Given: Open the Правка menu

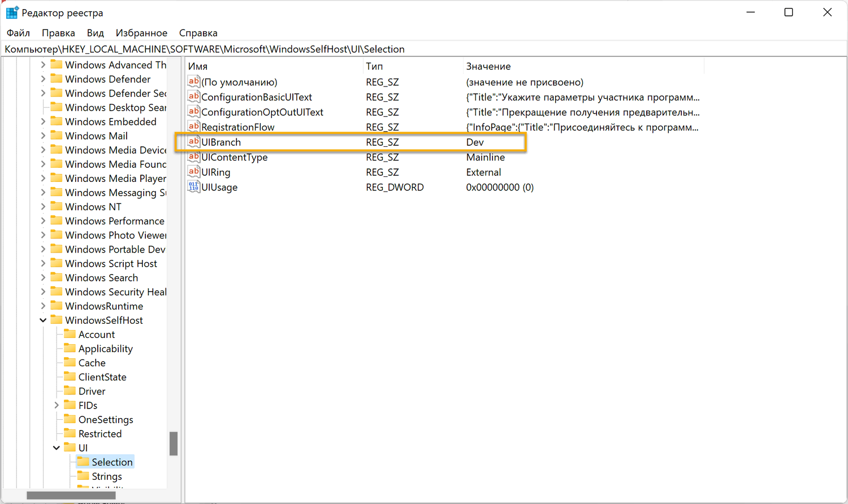Looking at the screenshot, I should pyautogui.click(x=58, y=33).
